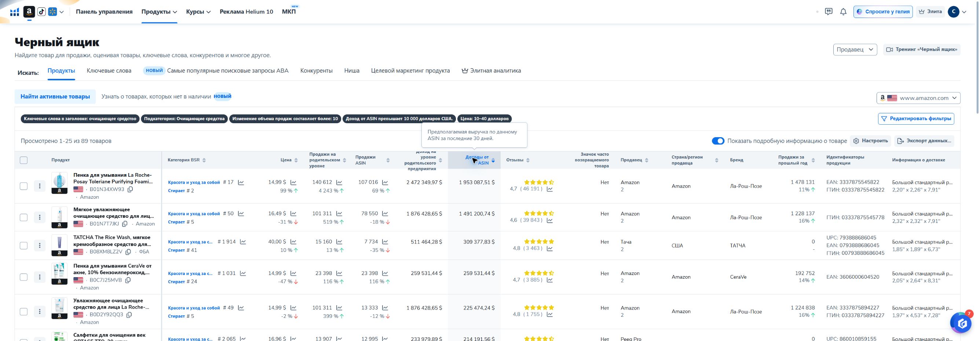
Task: Click Спросите у гелия button
Action: (882, 12)
